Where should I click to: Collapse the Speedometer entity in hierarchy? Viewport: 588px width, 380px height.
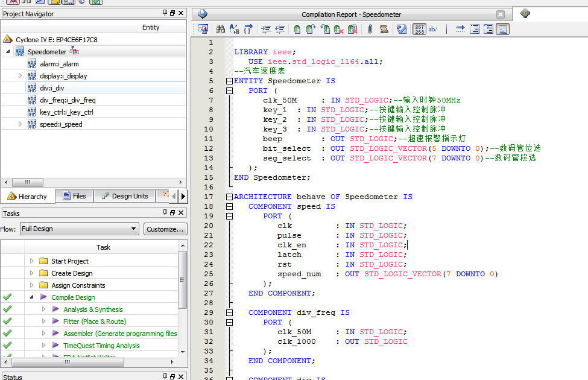[x=8, y=51]
